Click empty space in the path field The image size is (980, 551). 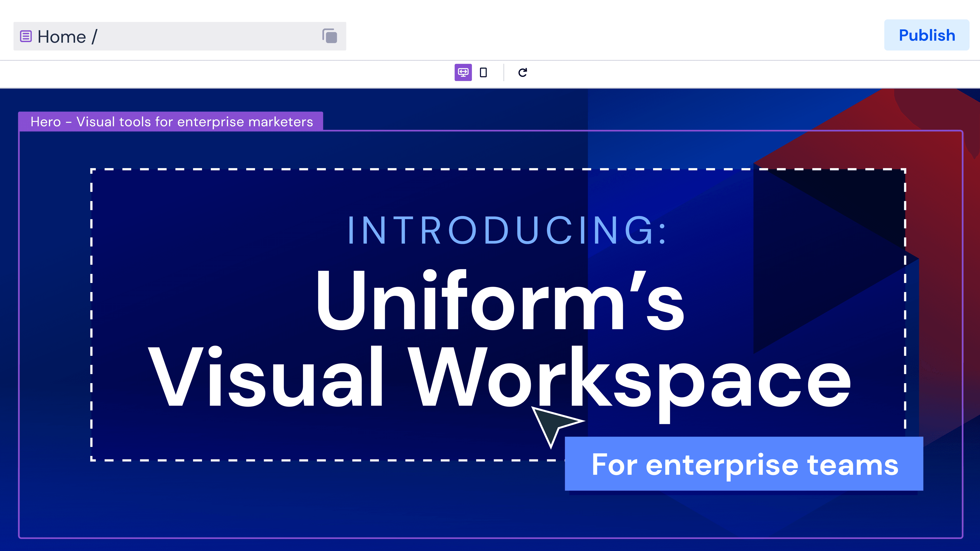(x=209, y=36)
